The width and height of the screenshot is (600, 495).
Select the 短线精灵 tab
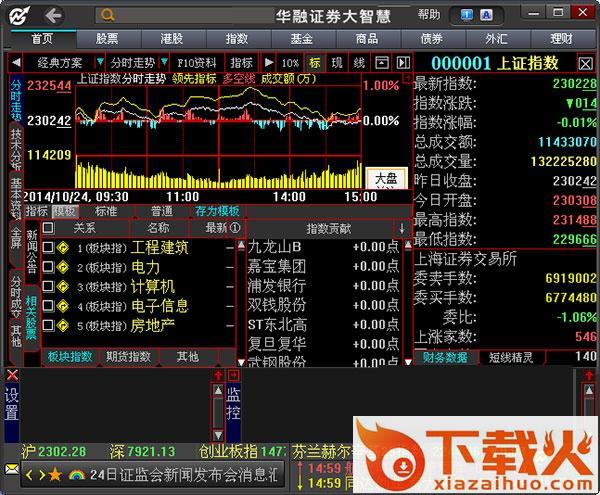[x=511, y=358]
